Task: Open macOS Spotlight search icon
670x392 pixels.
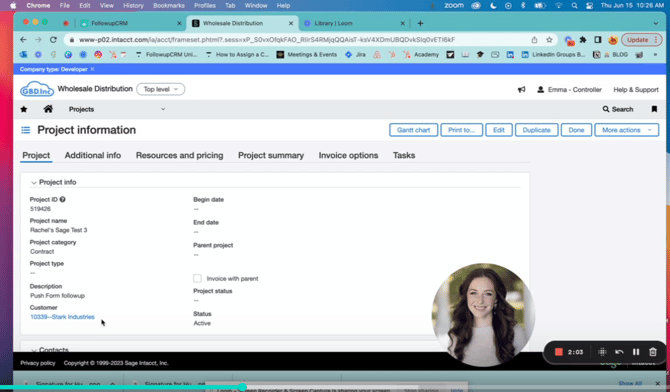Action: click(574, 6)
